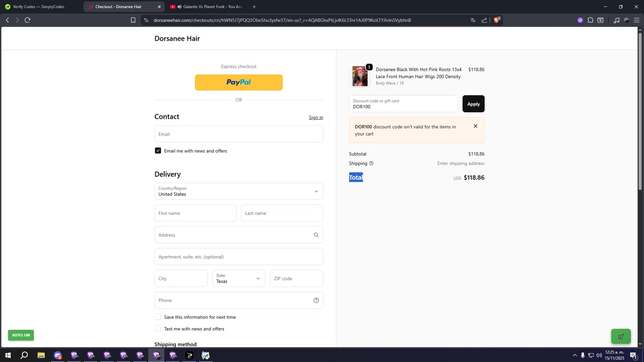
Task: Open Brave Shields lion icon
Action: (497, 20)
